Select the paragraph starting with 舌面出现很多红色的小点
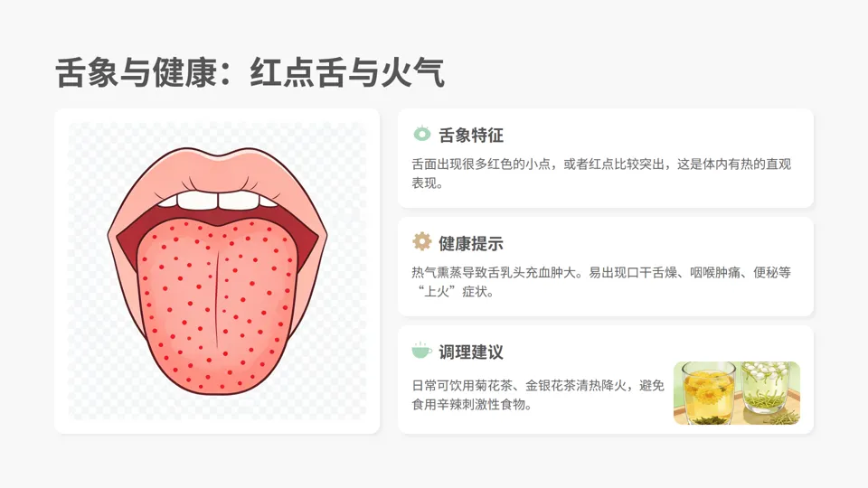 (x=601, y=174)
